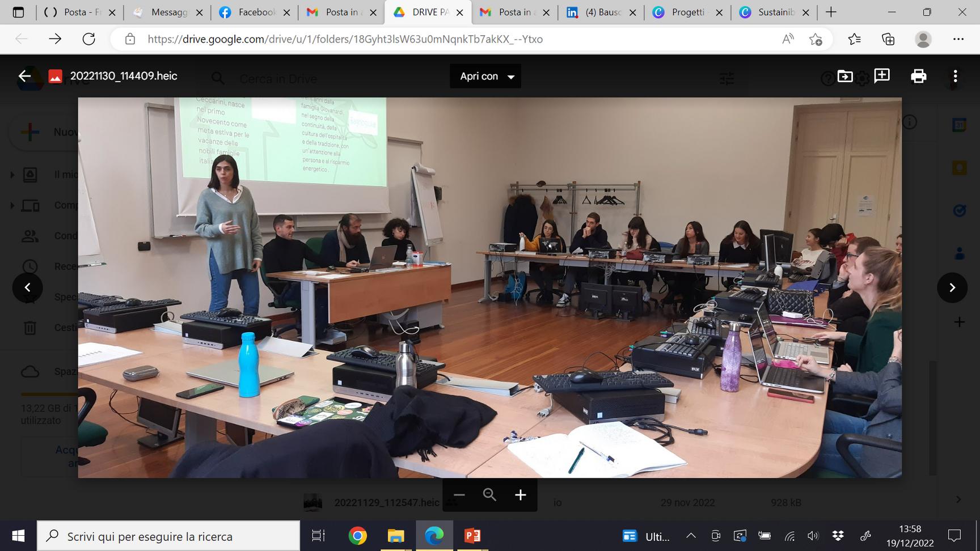Open the clock and calendar flyout
This screenshot has width=980, height=551.
click(x=910, y=536)
